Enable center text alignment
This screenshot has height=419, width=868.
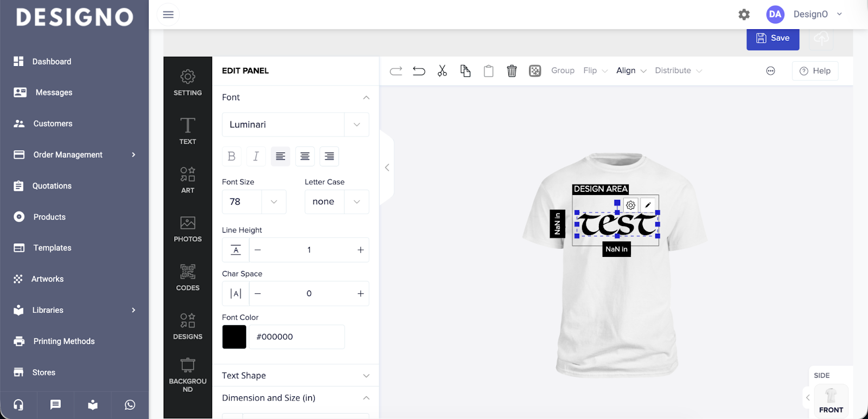305,156
